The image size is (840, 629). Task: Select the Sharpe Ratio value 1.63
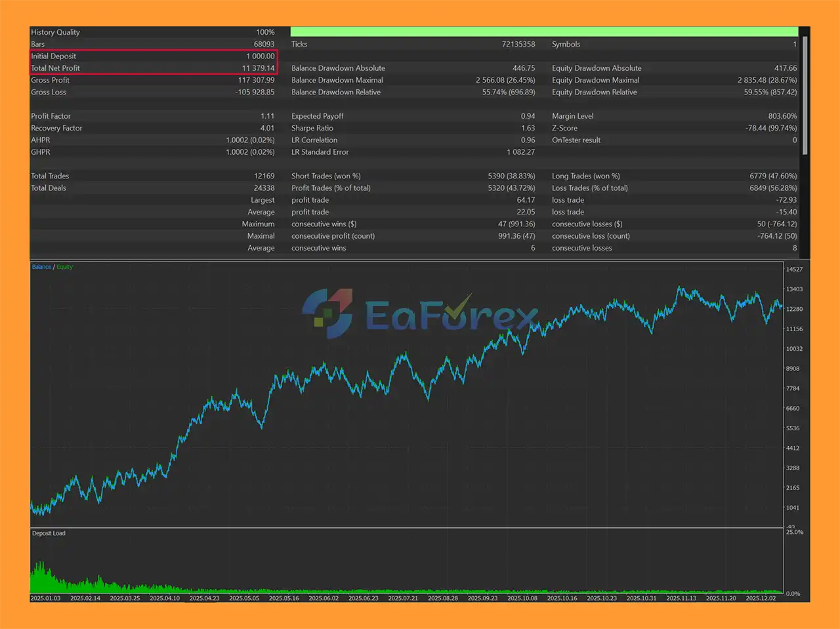pos(528,128)
